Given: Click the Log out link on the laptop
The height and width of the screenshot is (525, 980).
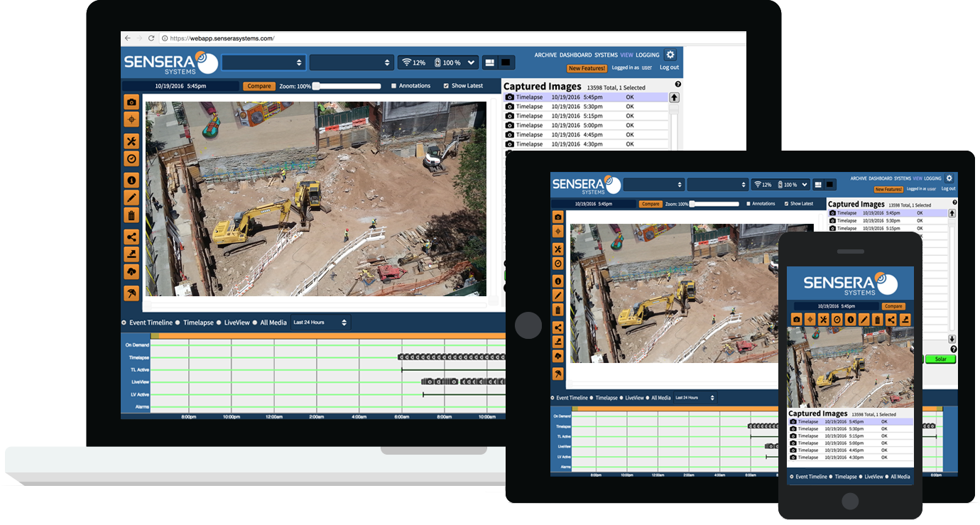Looking at the screenshot, I should click(x=669, y=67).
